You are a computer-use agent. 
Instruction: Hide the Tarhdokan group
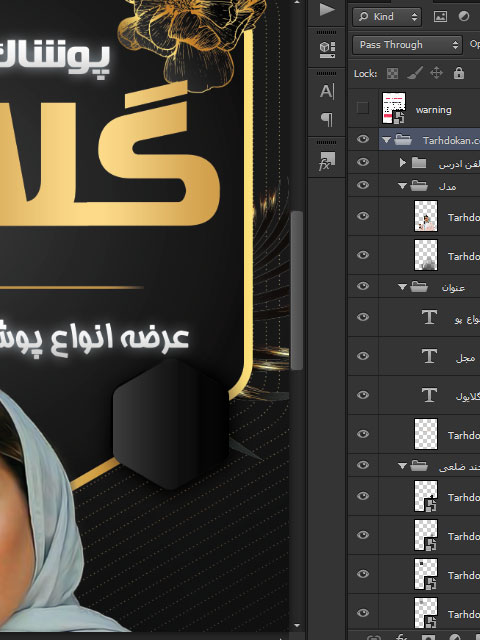(x=362, y=139)
